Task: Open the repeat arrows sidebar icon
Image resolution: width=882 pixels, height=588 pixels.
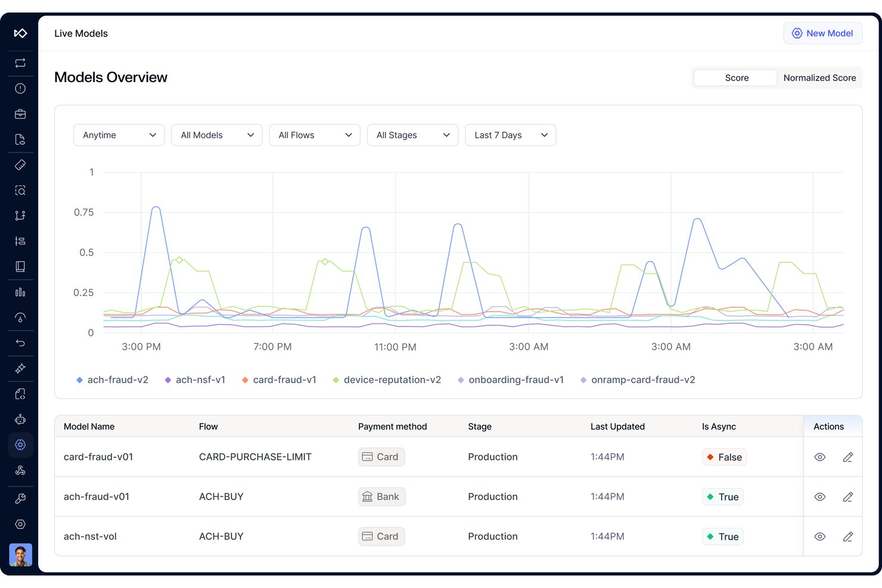Action: pyautogui.click(x=20, y=63)
